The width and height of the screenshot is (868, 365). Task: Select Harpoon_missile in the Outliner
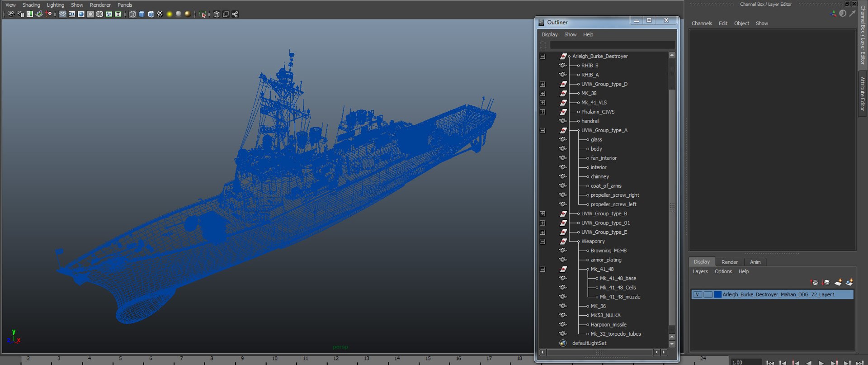(x=609, y=325)
